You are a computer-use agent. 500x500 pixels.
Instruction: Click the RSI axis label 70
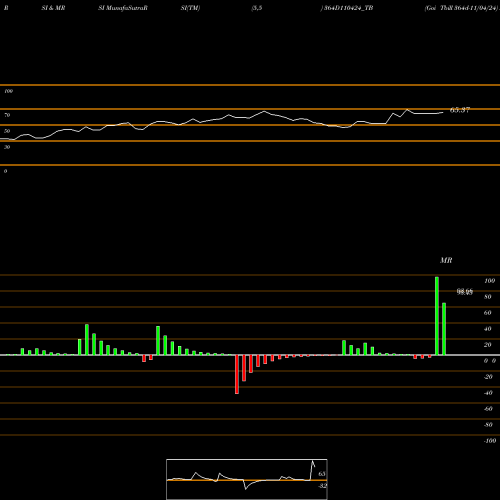(x=7, y=115)
